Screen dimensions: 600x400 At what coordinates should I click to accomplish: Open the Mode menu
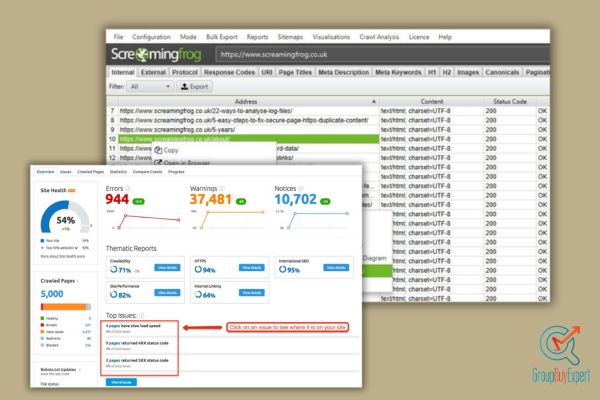coord(188,37)
